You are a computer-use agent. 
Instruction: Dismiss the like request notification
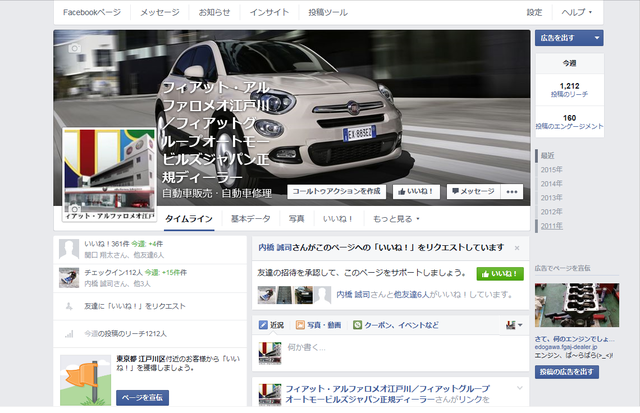[x=517, y=248]
